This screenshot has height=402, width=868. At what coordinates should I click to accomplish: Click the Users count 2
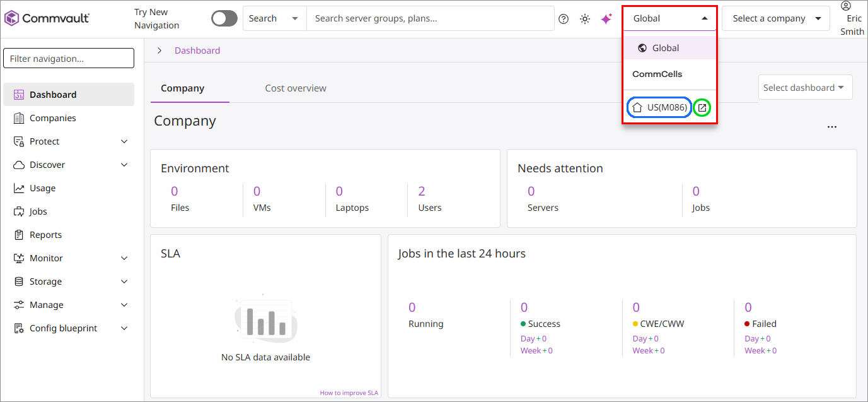coord(422,191)
